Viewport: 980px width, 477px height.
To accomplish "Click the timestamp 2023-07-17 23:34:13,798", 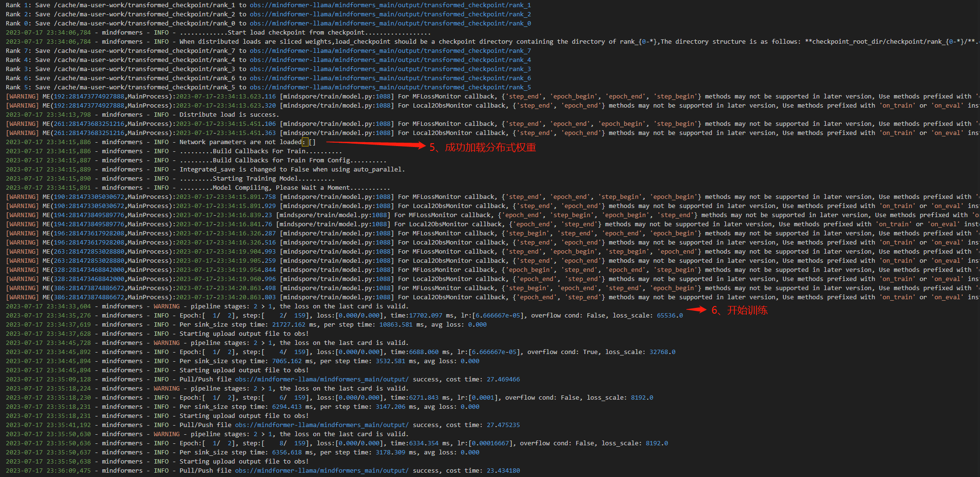I will pyautogui.click(x=48, y=114).
